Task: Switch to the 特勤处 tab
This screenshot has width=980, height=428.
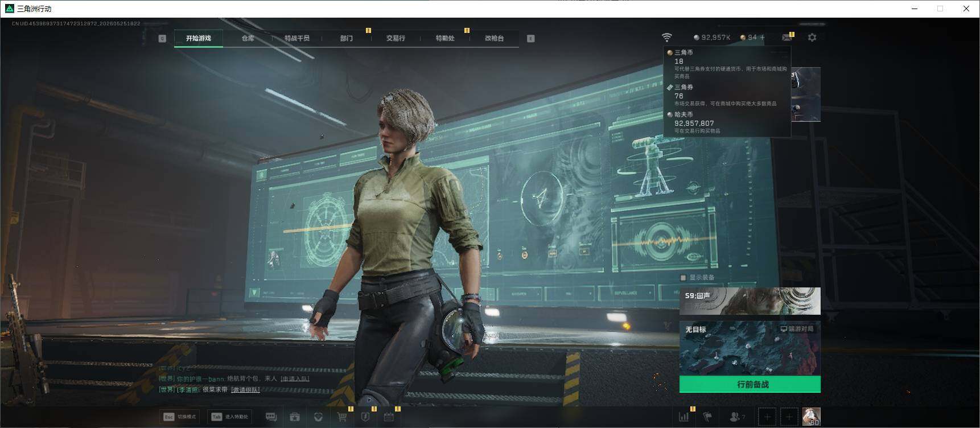Action: (x=445, y=38)
